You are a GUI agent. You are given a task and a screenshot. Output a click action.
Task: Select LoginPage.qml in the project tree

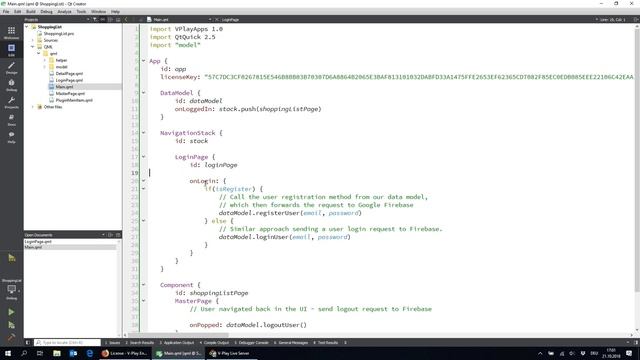pyautogui.click(x=69, y=80)
